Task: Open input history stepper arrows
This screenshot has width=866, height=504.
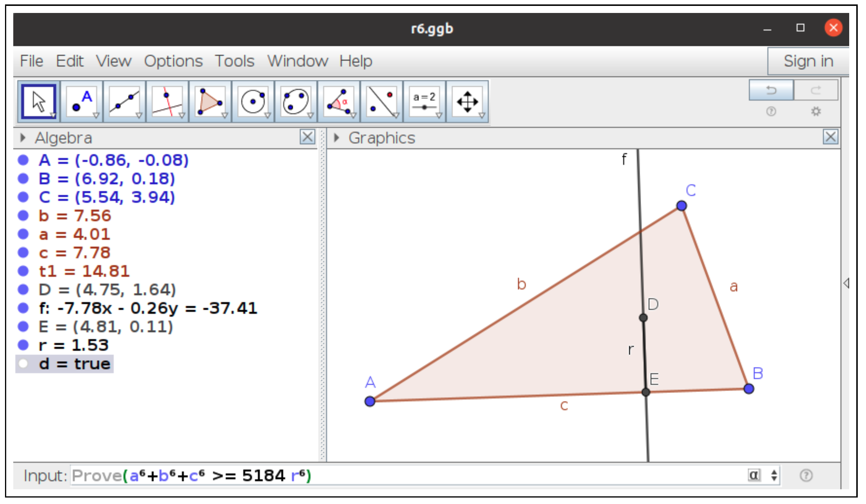Action: click(x=774, y=475)
